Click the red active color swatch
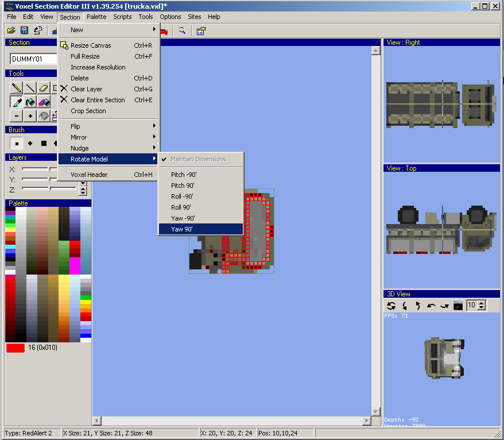Viewport: 504px width, 440px height. 15,348
